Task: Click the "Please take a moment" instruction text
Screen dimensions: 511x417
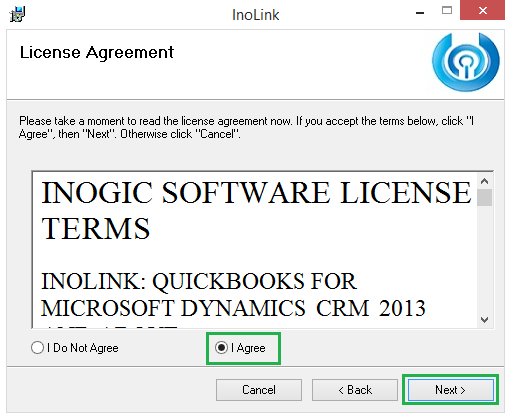Action: coord(246,127)
